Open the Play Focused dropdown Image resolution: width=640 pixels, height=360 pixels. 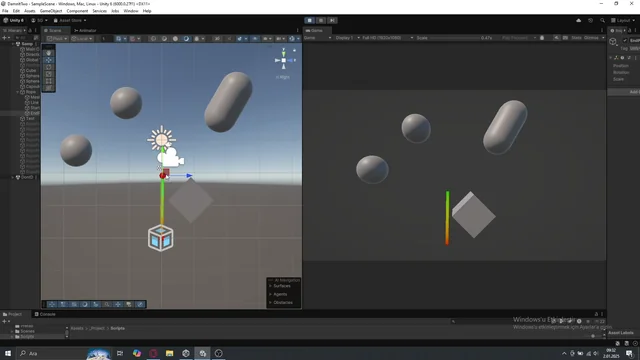click(x=519, y=38)
